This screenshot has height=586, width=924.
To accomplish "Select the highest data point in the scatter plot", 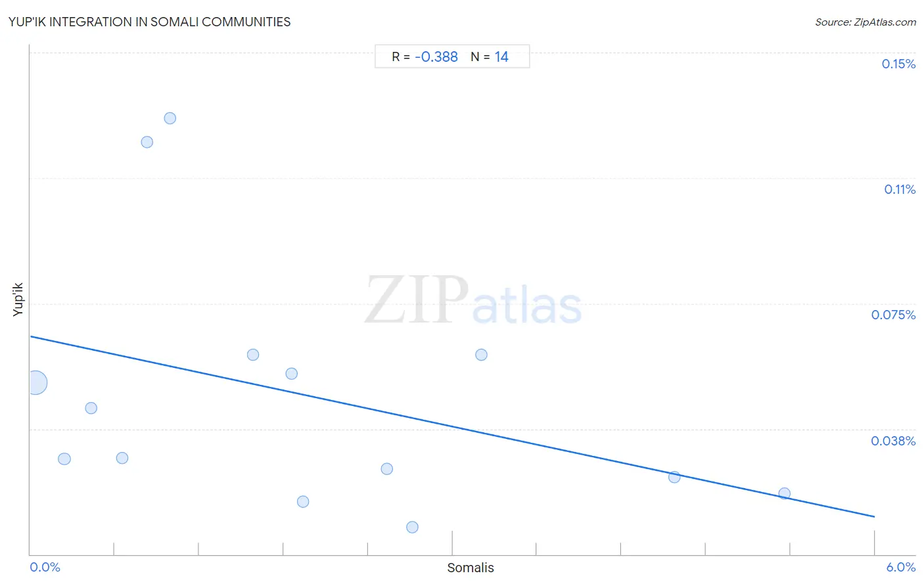I will pyautogui.click(x=170, y=118).
